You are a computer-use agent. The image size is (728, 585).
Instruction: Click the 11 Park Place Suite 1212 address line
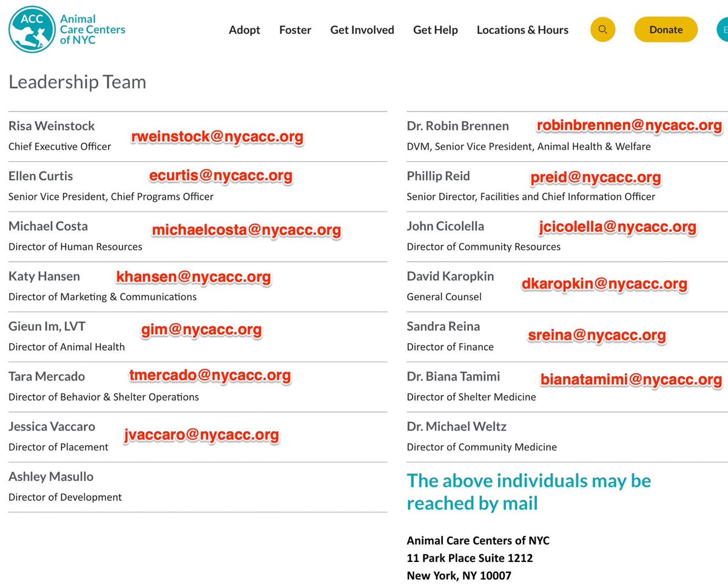pos(470,558)
